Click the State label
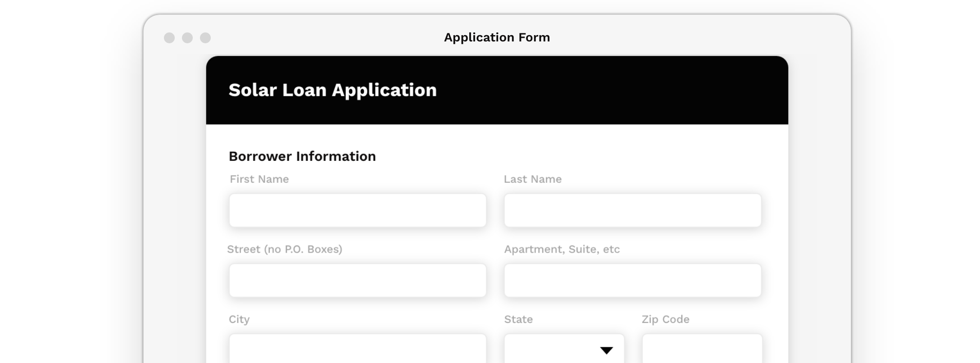Image resolution: width=980 pixels, height=363 pixels. pyautogui.click(x=518, y=319)
